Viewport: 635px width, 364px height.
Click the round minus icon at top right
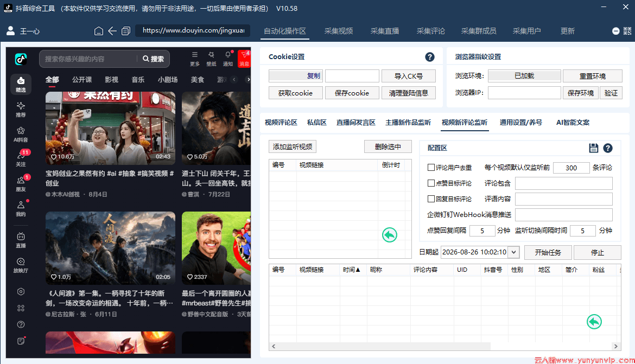(x=615, y=31)
